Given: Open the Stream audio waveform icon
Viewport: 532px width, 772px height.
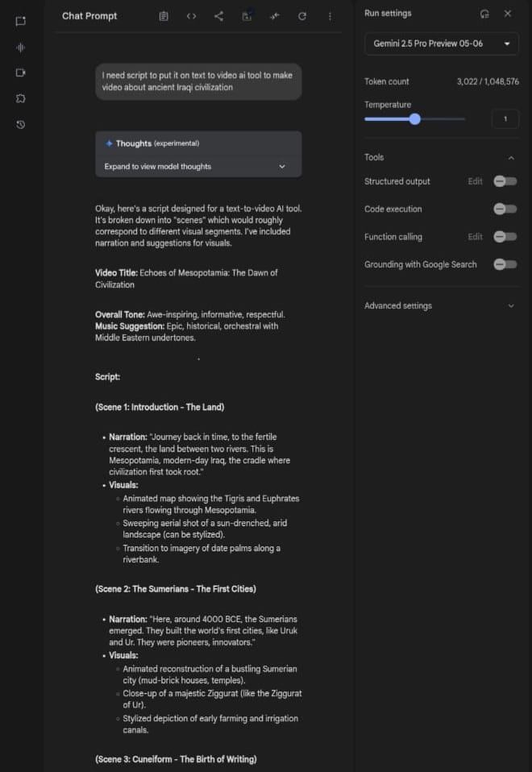Looking at the screenshot, I should coord(21,47).
